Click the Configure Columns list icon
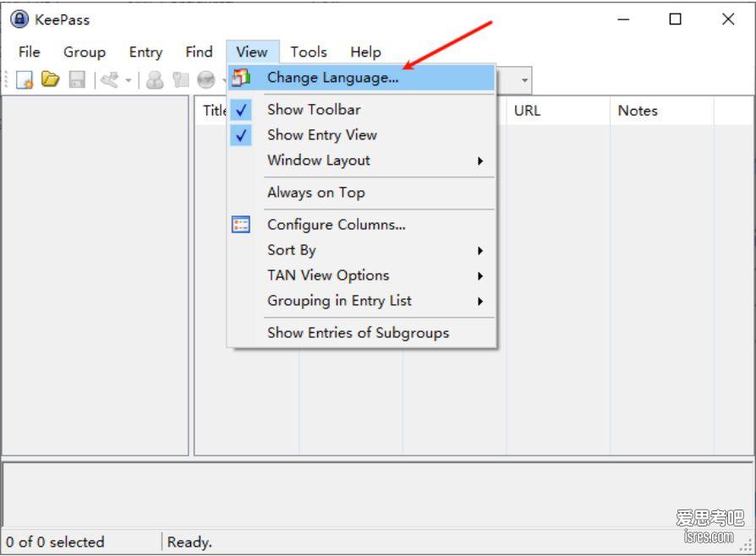Screen dimensions: 756x556 coord(241,225)
